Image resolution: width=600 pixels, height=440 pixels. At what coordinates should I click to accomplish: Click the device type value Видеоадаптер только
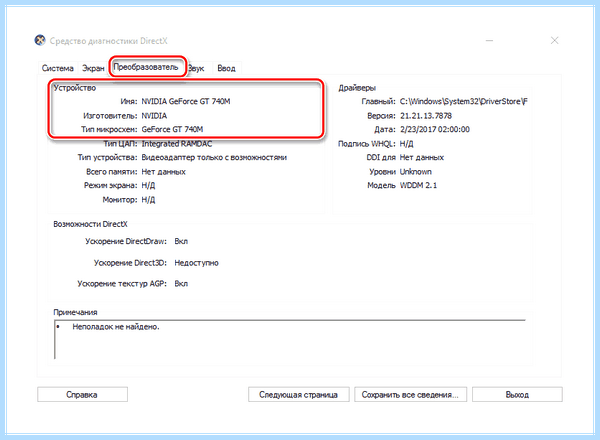pyautogui.click(x=214, y=158)
